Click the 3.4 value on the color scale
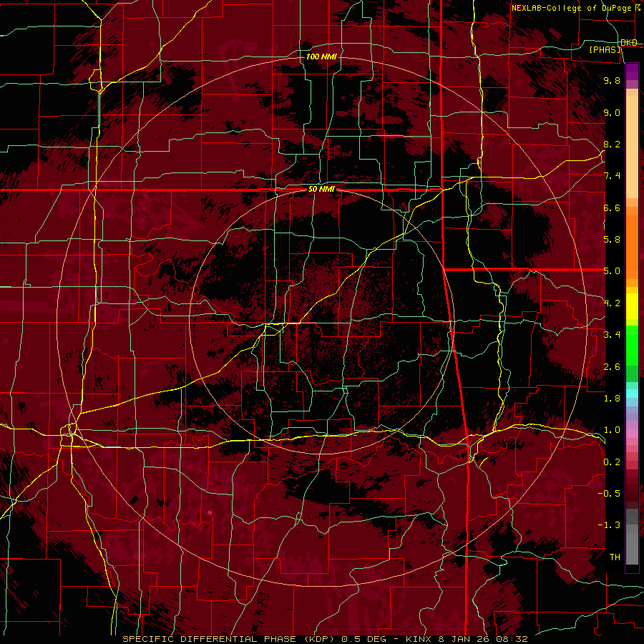Image resolution: width=644 pixels, height=644 pixels. (612, 335)
